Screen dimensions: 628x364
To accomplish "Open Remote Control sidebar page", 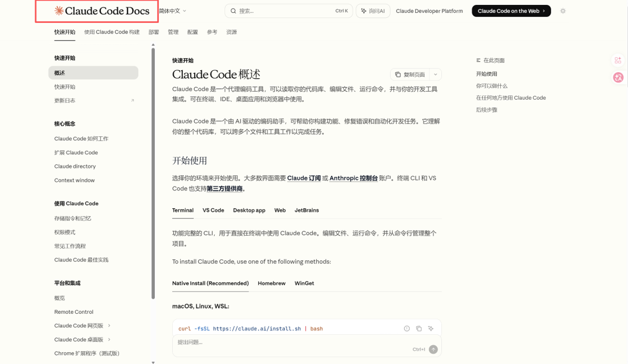I will pos(74,312).
